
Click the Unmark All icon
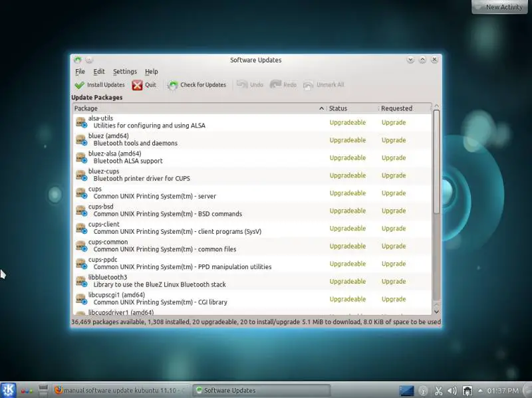[308, 85]
